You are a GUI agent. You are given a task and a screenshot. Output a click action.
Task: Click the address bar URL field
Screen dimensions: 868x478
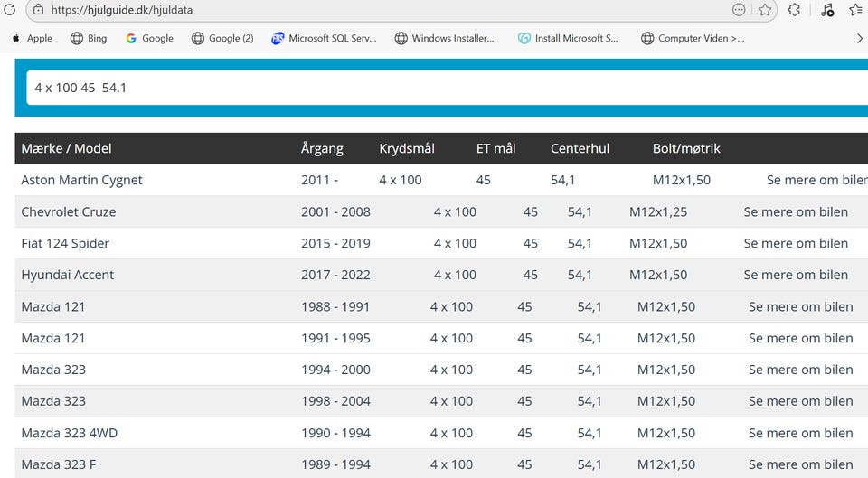[x=362, y=10]
